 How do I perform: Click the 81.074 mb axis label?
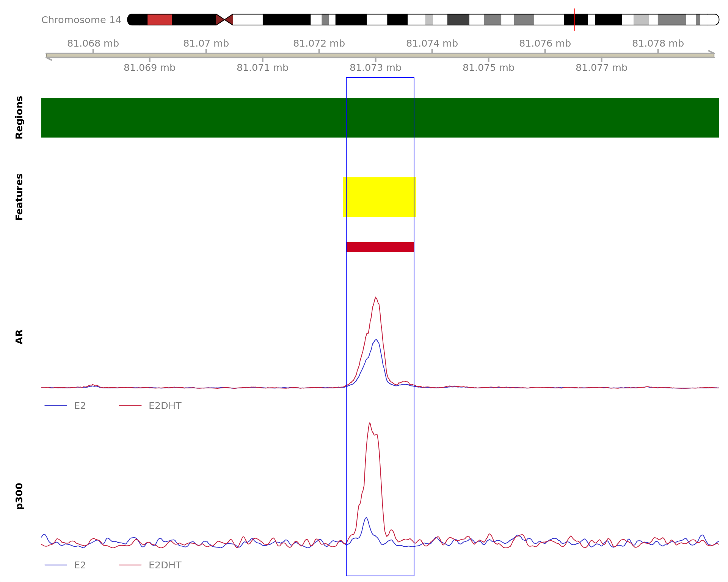point(432,44)
